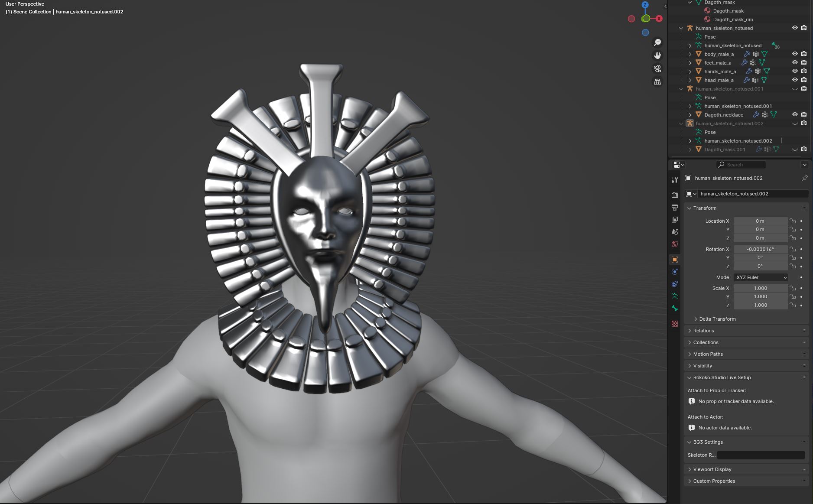Open rotation Mode XYZ Euler dropdown
Viewport: 813px width, 504px height.
(761, 277)
